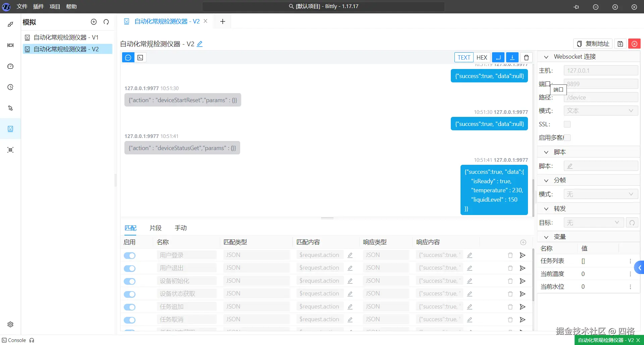Save the simulator configuration
Screen dimensions: 644x345
pos(621,44)
